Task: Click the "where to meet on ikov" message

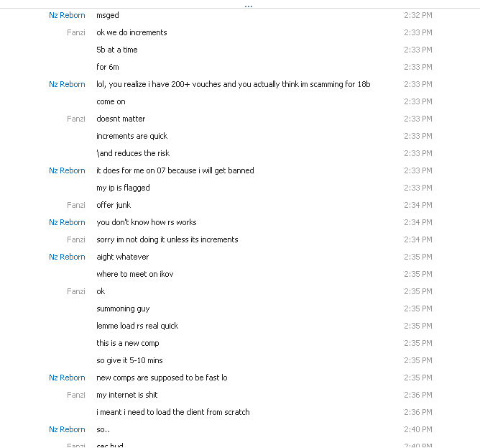Action: (134, 274)
